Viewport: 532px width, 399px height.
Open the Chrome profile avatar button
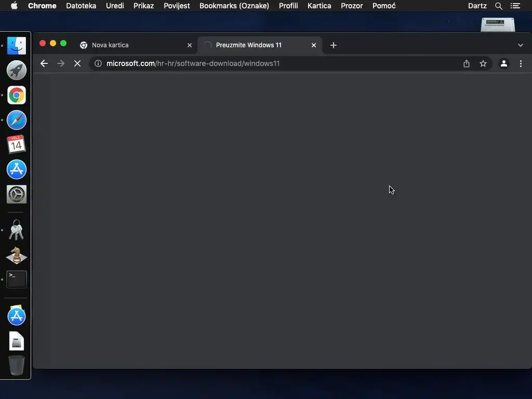click(504, 63)
